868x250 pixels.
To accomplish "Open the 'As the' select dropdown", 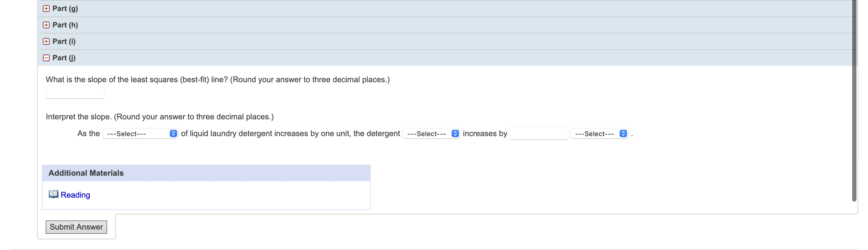I will pyautogui.click(x=140, y=134).
